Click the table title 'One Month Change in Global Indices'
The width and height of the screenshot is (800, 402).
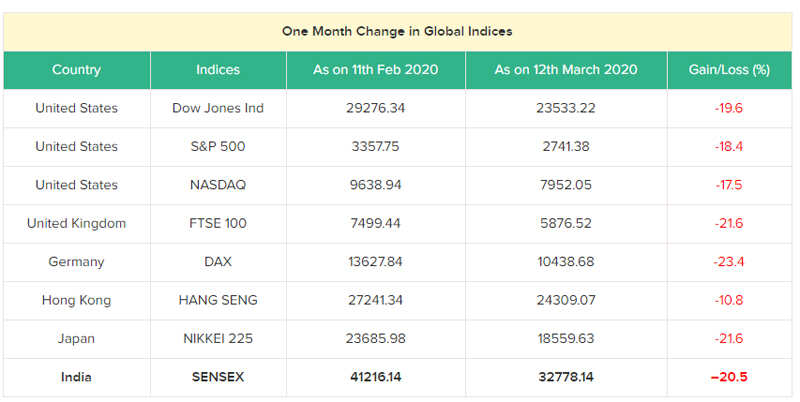point(397,32)
